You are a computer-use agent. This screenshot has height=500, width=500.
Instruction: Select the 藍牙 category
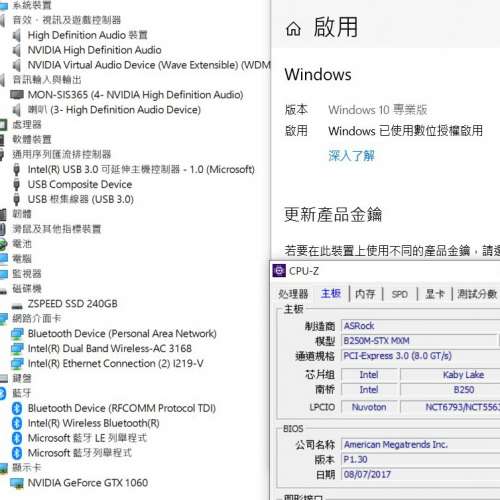[22, 393]
